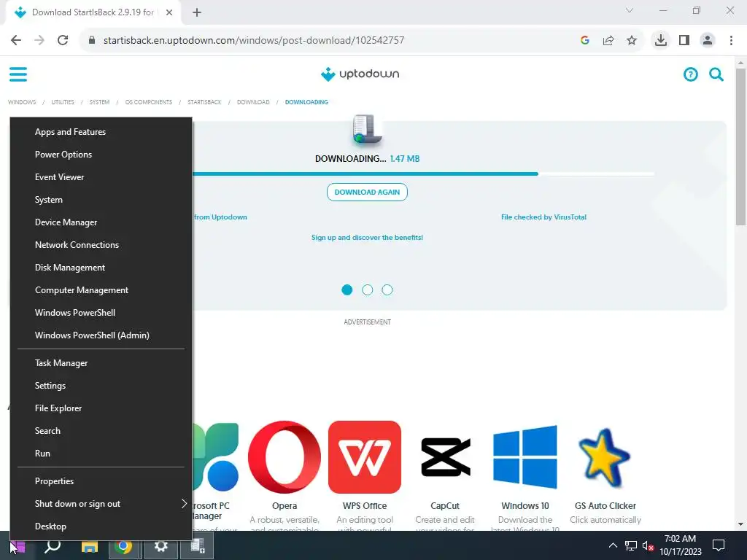
Task: Switch to Chrome in the taskbar
Action: [x=123, y=546]
